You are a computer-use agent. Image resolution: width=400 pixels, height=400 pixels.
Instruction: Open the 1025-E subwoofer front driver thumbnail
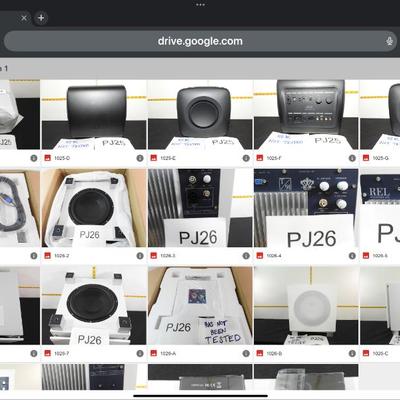pos(200,114)
